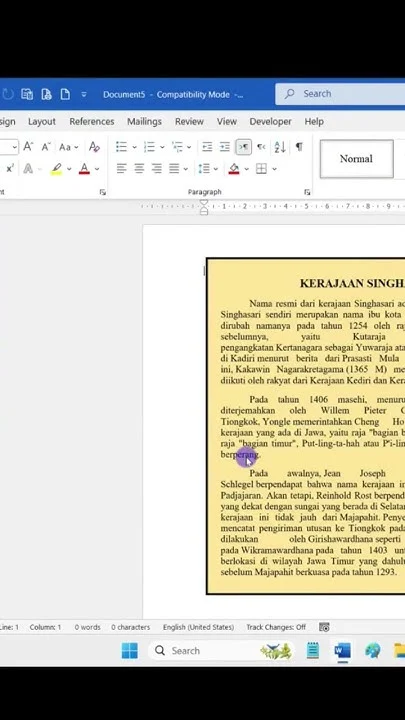The image size is (405, 720).
Task: Click the Print Preview quick access icon
Action: click(46, 95)
